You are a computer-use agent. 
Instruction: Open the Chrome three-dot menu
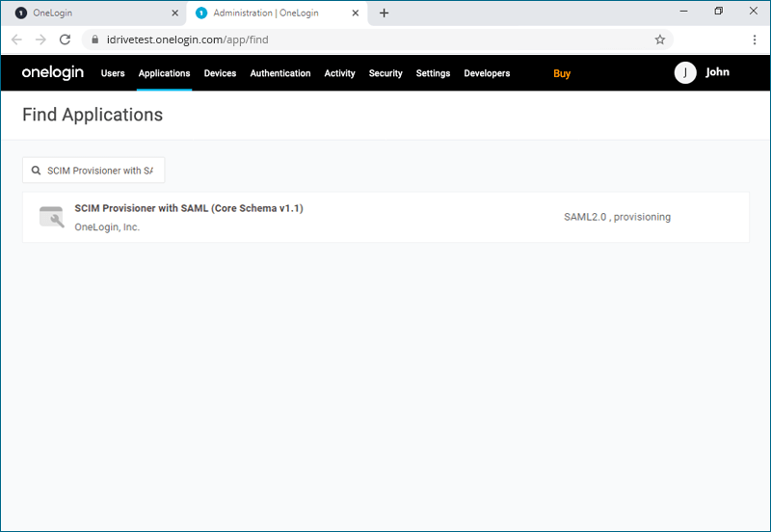[x=754, y=40]
